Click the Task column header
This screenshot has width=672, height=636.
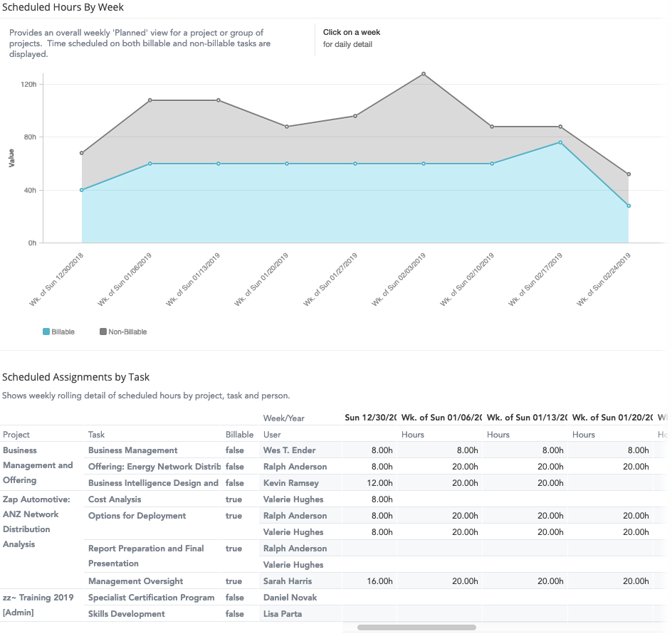tap(97, 435)
